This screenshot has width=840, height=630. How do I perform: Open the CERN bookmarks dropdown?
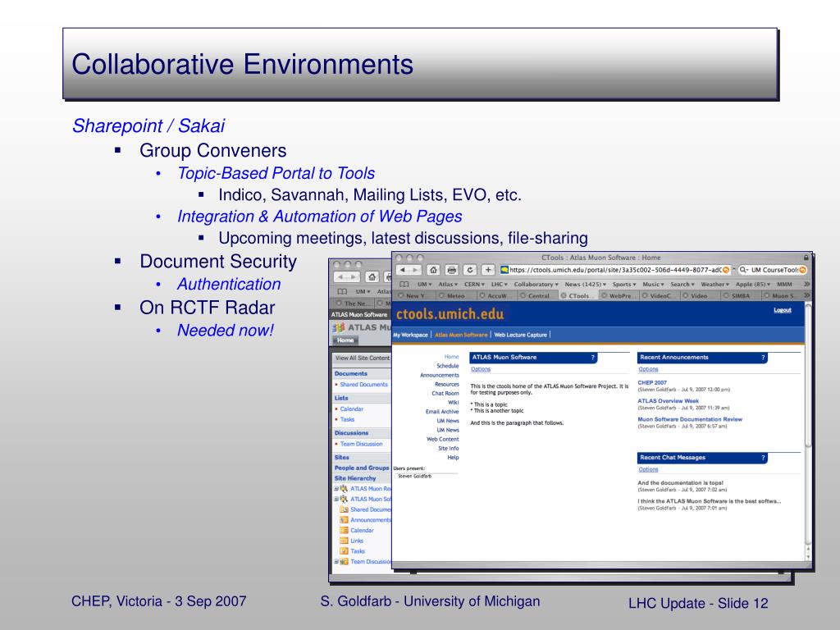pyautogui.click(x=474, y=285)
